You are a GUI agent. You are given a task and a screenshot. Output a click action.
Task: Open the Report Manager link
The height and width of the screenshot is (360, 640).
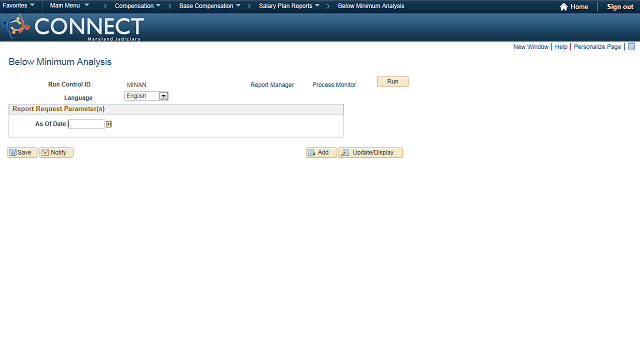click(272, 85)
